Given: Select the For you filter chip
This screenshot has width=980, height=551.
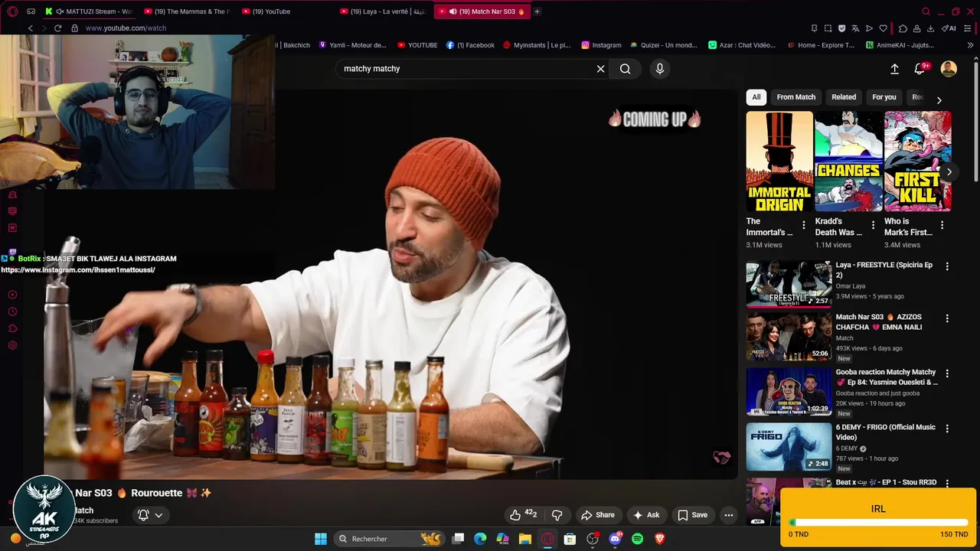Looking at the screenshot, I should click(x=884, y=97).
